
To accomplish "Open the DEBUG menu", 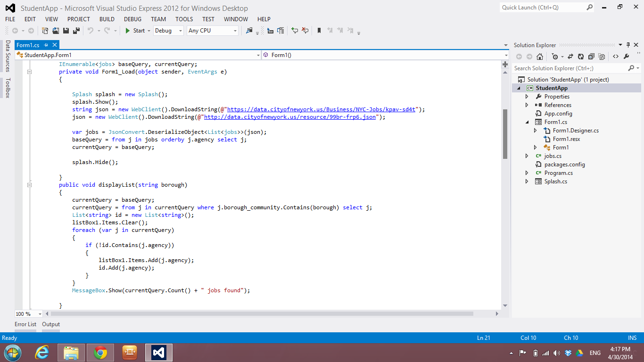I will point(132,19).
